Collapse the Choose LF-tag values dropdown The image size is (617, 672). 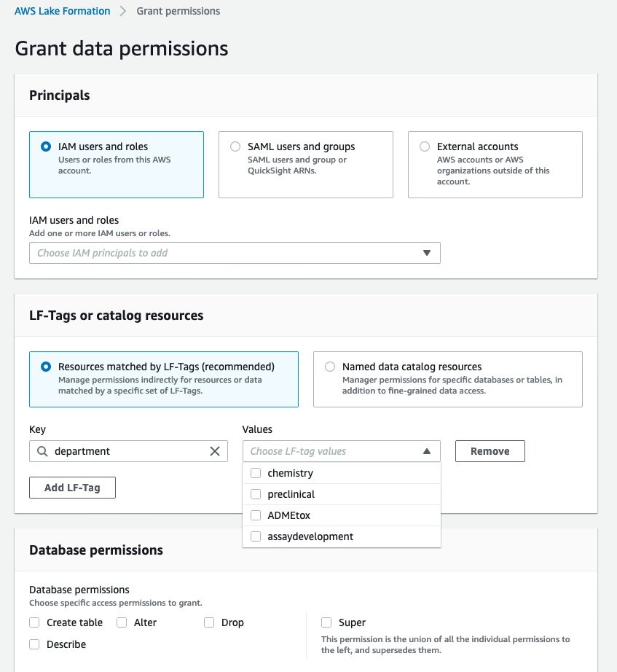pyautogui.click(x=342, y=451)
